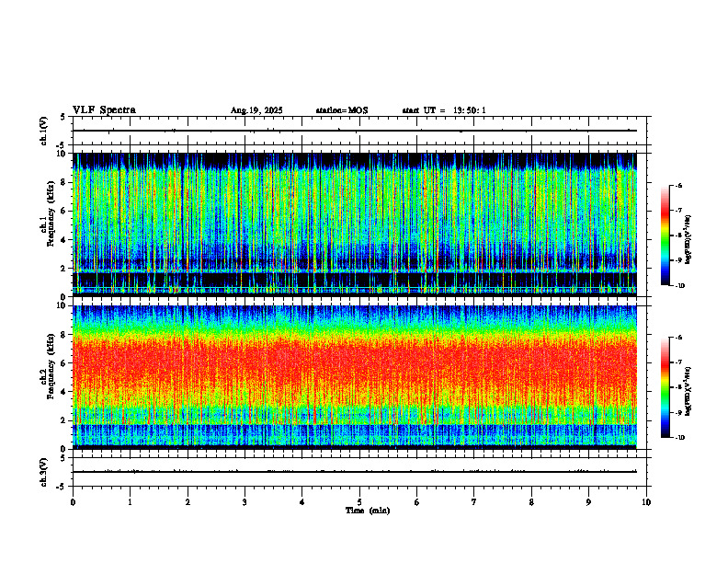This screenshot has height=563, width=728.
Task: Click the date label "Aug.19, 2025"
Action: (256, 110)
